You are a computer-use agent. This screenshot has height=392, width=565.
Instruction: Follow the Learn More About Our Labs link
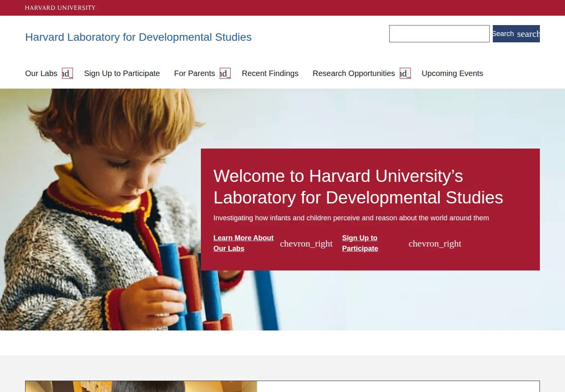(x=243, y=243)
